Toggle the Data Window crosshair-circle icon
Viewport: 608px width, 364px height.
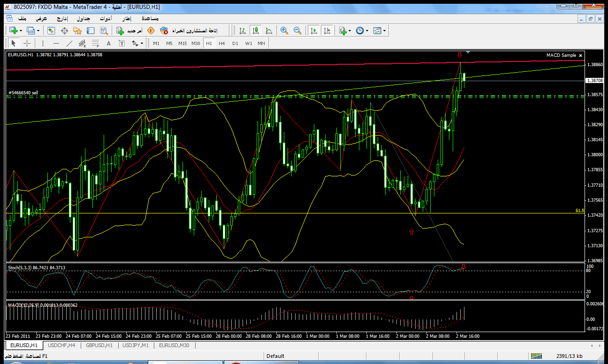click(x=64, y=30)
